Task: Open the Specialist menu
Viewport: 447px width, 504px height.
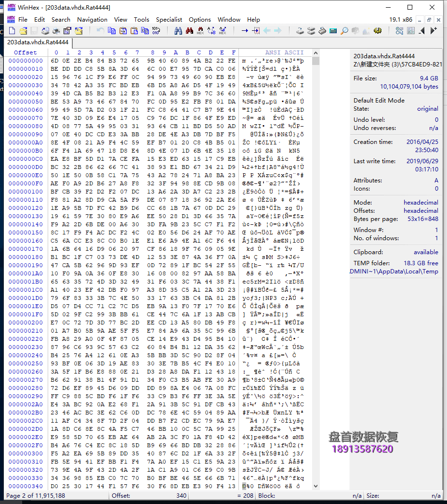Action: click(169, 20)
